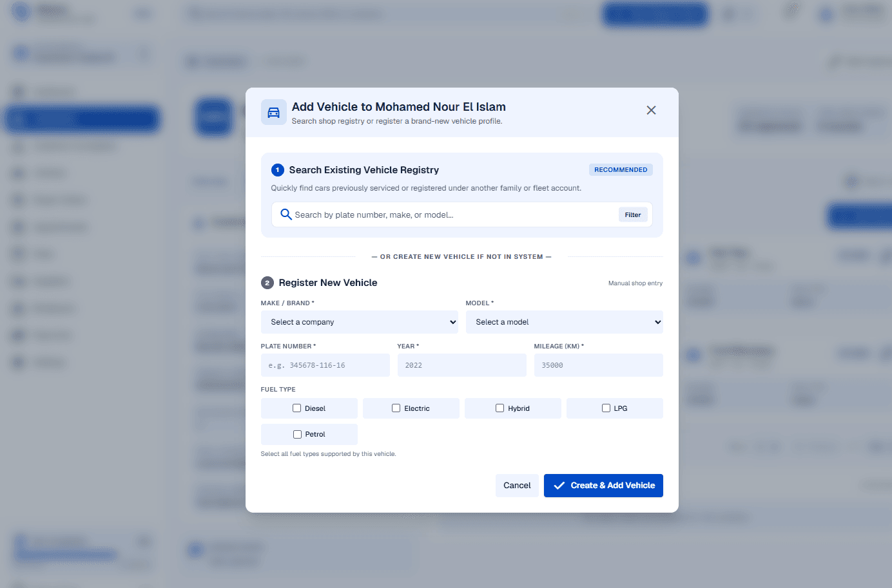Focus the Mileage (KM) input
Viewport: 892px width, 588px height.
[599, 365]
